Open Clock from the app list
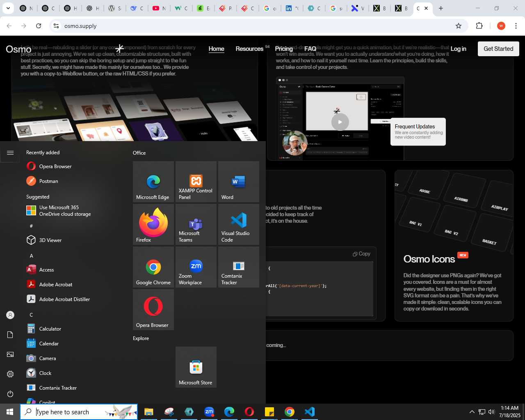 click(x=74, y=373)
